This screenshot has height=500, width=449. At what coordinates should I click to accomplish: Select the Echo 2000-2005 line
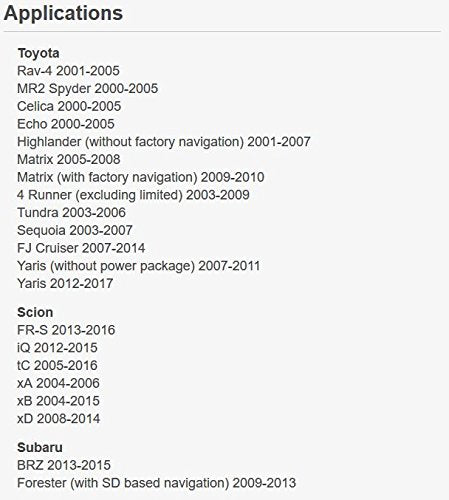point(66,124)
